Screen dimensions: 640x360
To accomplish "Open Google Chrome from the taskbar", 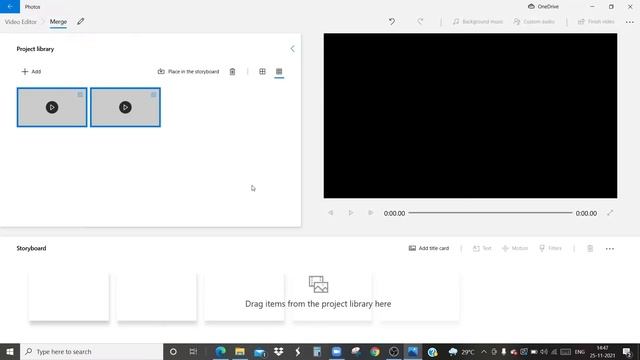I will tap(375, 351).
